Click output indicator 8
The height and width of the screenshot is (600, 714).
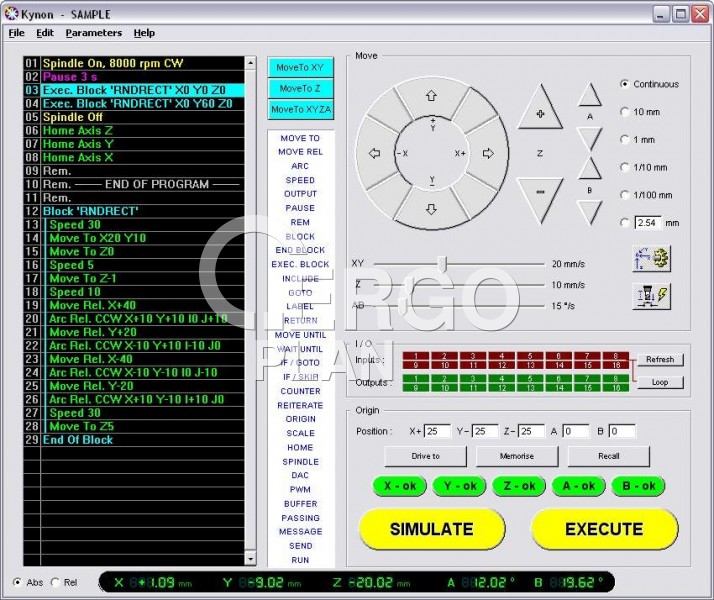(x=616, y=378)
